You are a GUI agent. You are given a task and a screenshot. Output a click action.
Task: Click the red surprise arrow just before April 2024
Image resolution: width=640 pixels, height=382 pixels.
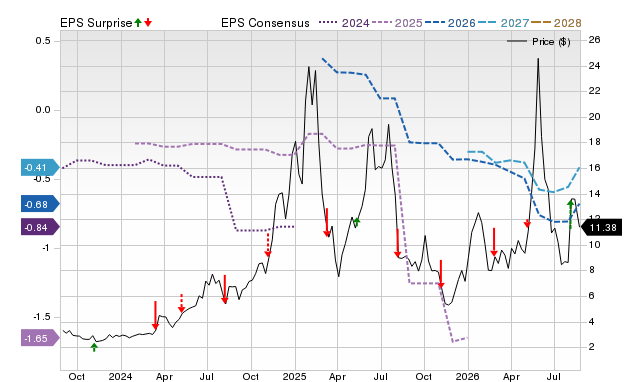pyautogui.click(x=155, y=315)
